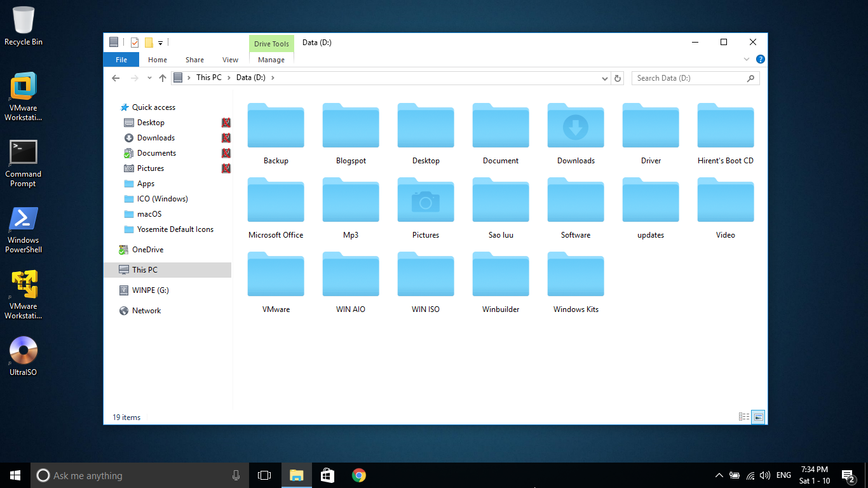Open the address bar history dropdown
868x488 pixels.
click(x=604, y=78)
